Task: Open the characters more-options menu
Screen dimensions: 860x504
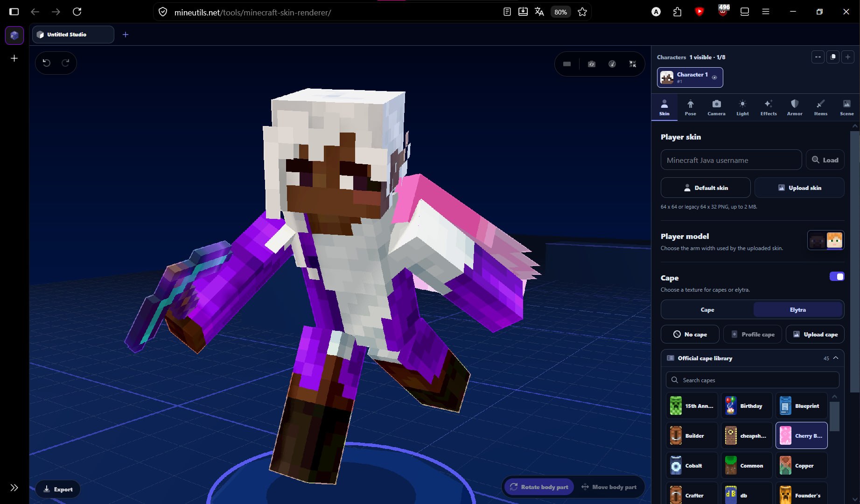Action: pyautogui.click(x=818, y=57)
